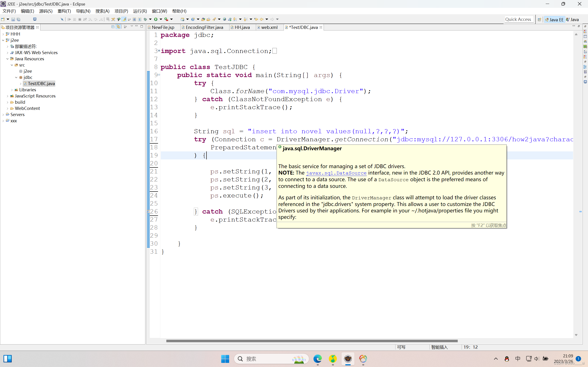Switch to the EncodingFilter.java tab
Screen dimensions: 588x367
pyautogui.click(x=204, y=27)
